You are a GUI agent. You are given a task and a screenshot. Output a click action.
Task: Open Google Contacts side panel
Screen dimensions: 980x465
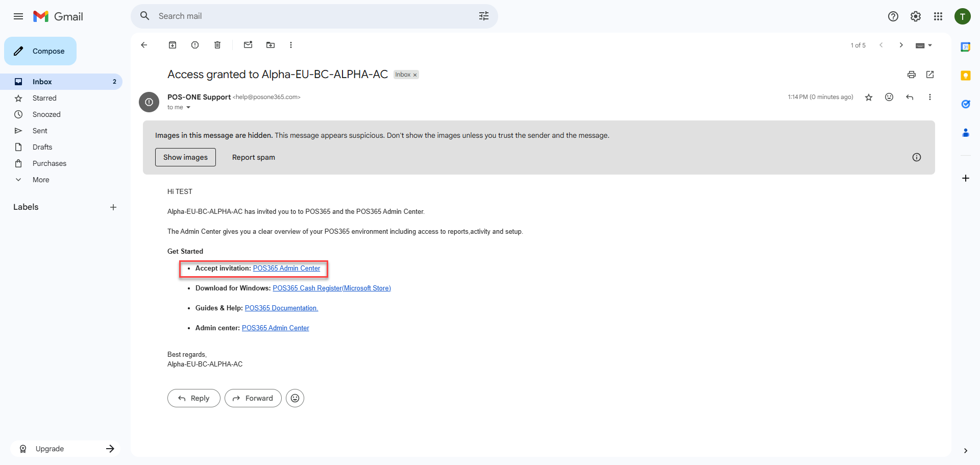point(966,133)
